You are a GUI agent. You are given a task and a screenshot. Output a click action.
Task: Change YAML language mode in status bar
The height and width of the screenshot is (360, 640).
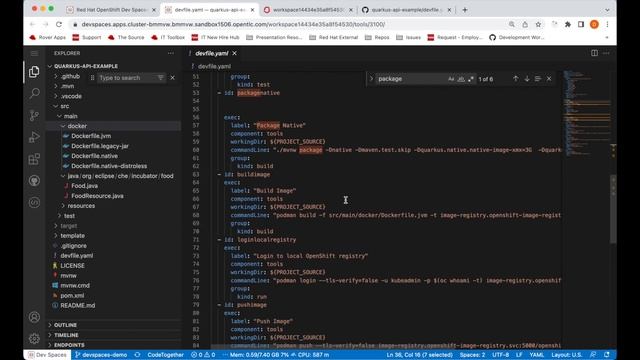(x=536, y=355)
